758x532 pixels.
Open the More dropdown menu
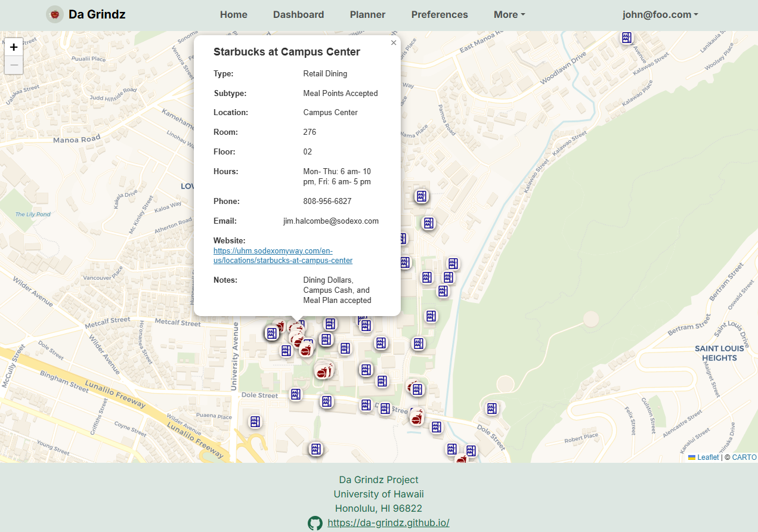click(x=509, y=14)
